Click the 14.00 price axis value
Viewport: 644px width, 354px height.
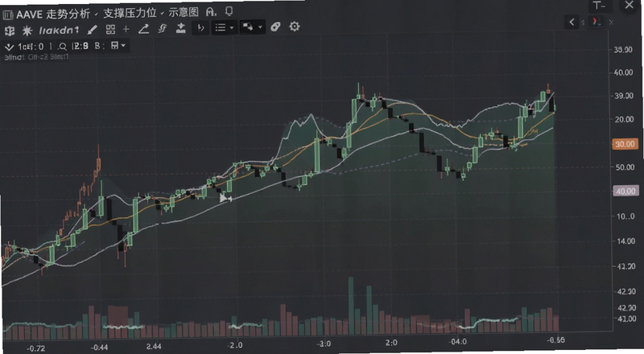coord(626,241)
